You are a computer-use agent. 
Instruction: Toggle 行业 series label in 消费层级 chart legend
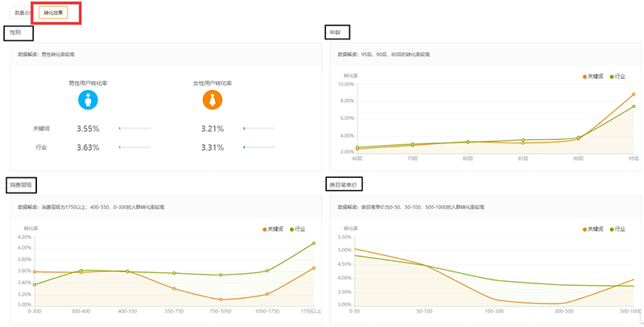coord(300,230)
